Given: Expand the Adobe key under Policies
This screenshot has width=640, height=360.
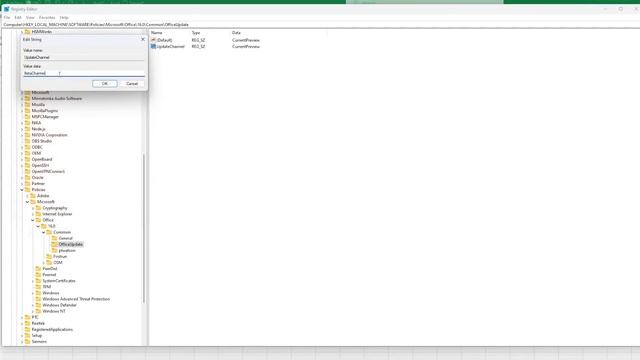Looking at the screenshot, I should coord(27,196).
